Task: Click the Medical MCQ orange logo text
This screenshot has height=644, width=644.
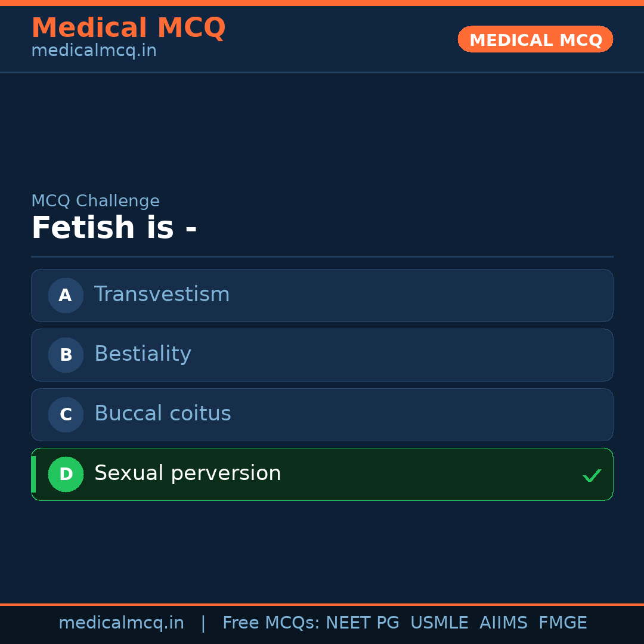Action: pyautogui.click(x=128, y=27)
